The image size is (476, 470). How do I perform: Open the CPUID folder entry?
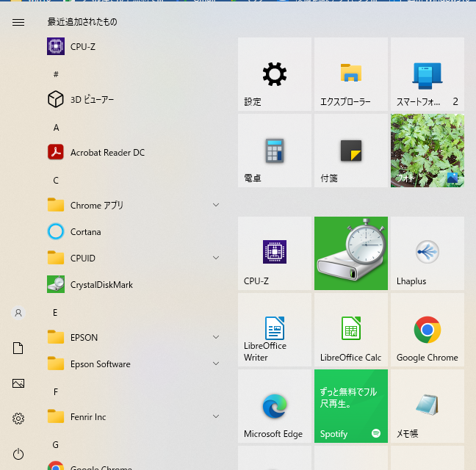[x=134, y=258]
